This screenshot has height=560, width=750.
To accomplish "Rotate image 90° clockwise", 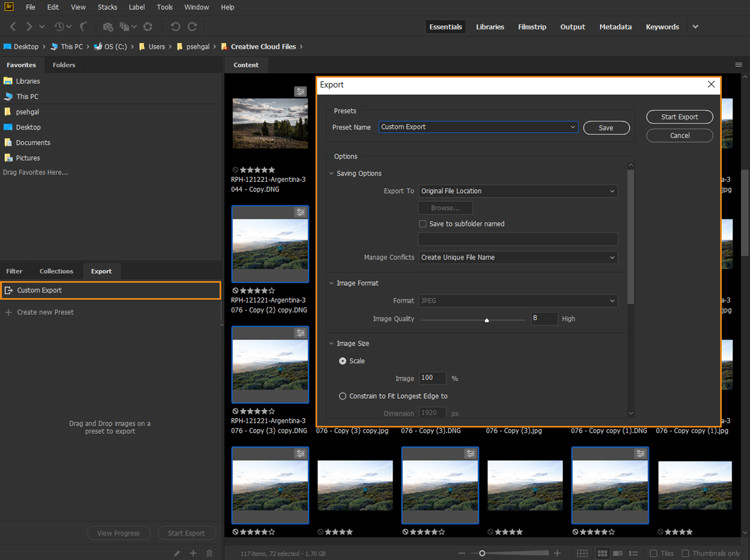I will pyautogui.click(x=192, y=27).
